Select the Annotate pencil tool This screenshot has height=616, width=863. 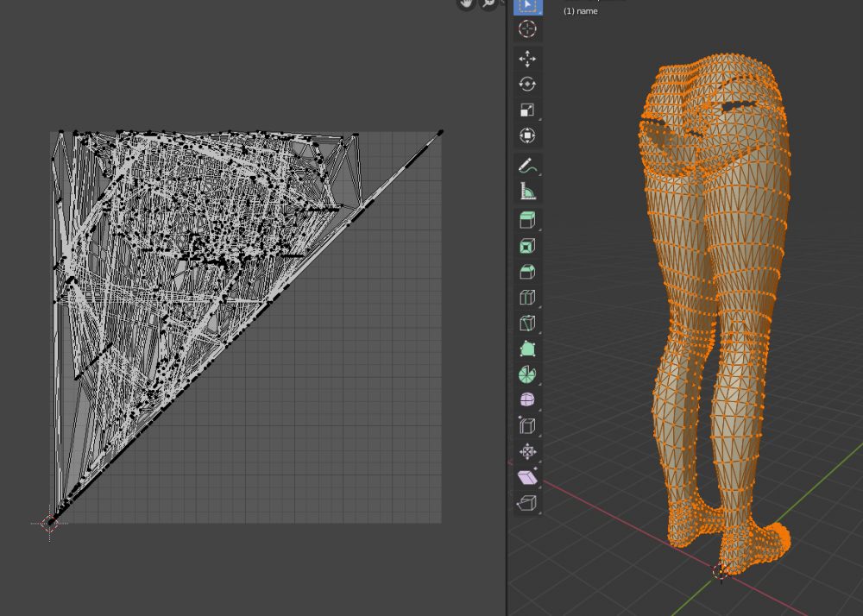(x=527, y=165)
